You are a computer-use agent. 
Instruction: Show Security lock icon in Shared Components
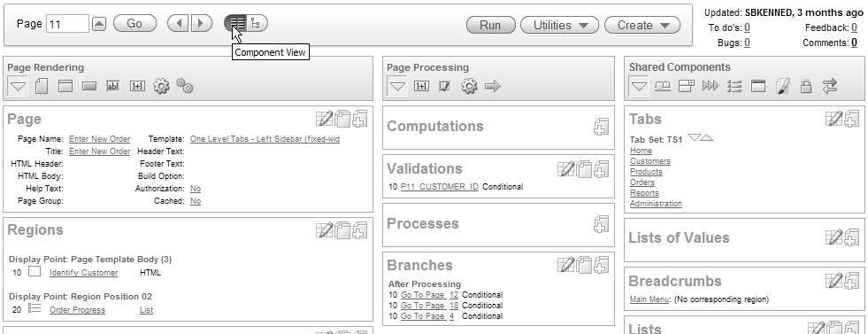(x=806, y=87)
